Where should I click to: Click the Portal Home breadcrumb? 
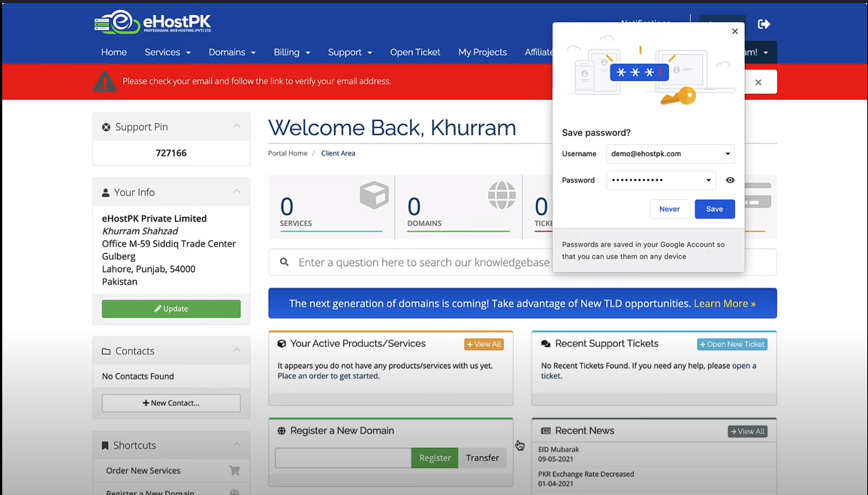[x=288, y=153]
